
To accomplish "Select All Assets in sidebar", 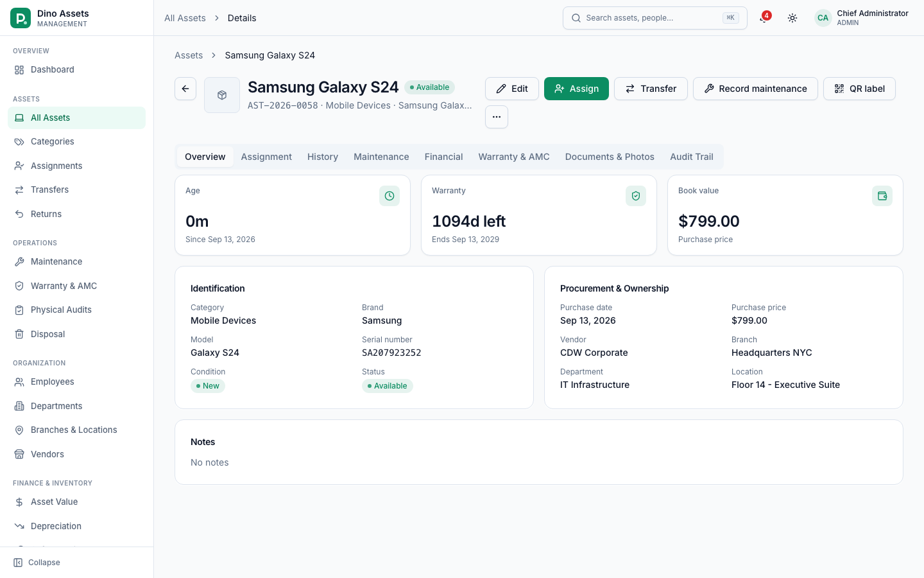I will pos(76,118).
